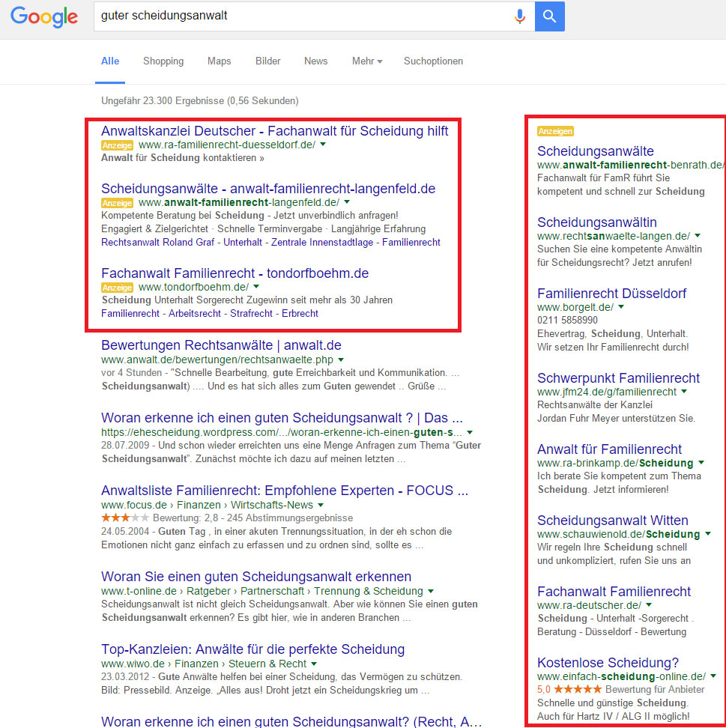Expand arrow next to einfach-scheidung-online.de URL
The image size is (726, 728).
pos(713,676)
